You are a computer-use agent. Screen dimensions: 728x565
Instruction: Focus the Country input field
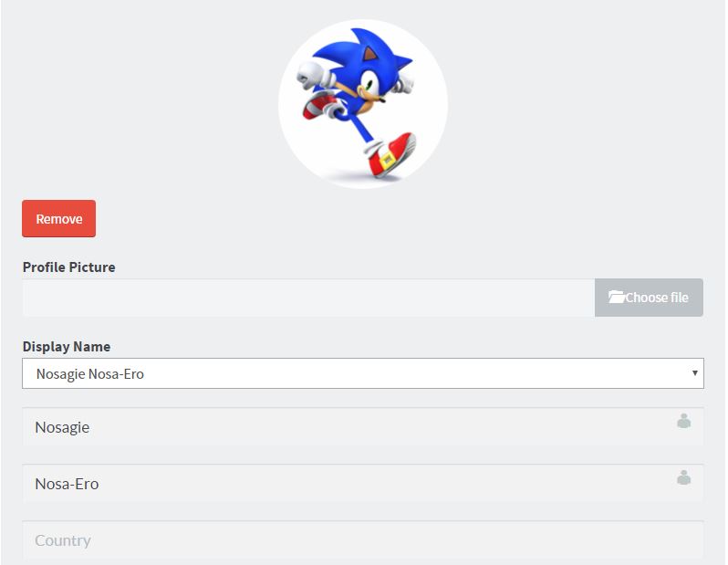(363, 540)
